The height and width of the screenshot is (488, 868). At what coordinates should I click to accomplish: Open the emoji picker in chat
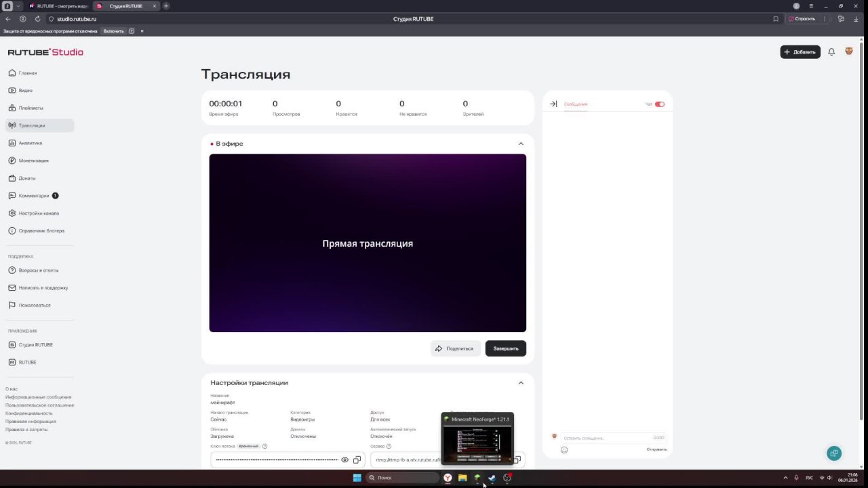click(564, 449)
